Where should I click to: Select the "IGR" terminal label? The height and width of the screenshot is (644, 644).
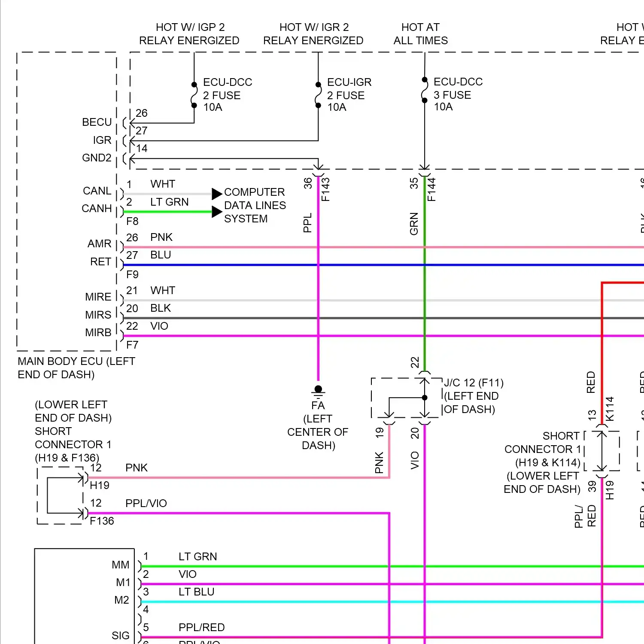click(x=102, y=140)
